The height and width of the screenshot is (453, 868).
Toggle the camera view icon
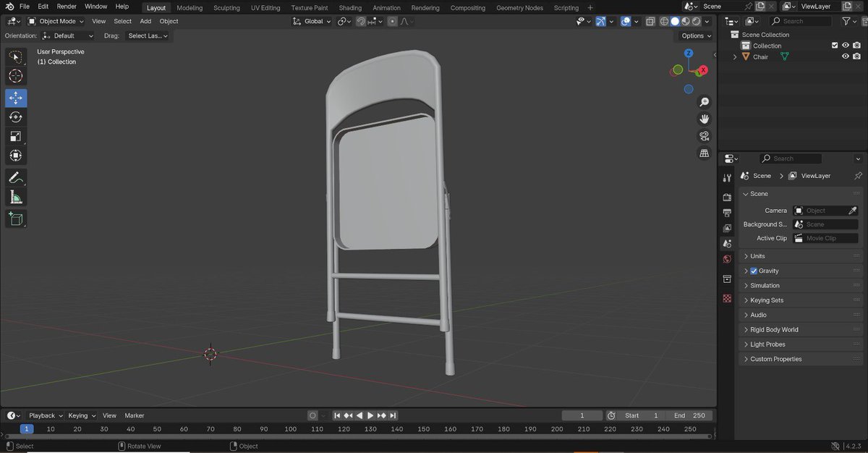704,136
